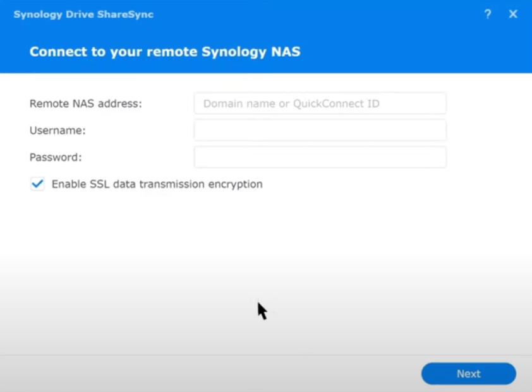Click the blue header right of the heading

tap(411, 52)
